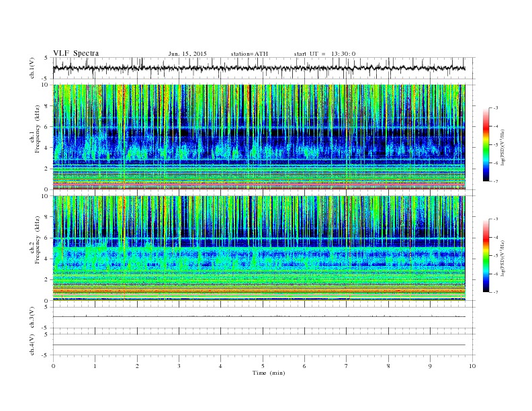Click the "VLF Spectra" plot title
The image size is (532, 411).
[x=76, y=53]
